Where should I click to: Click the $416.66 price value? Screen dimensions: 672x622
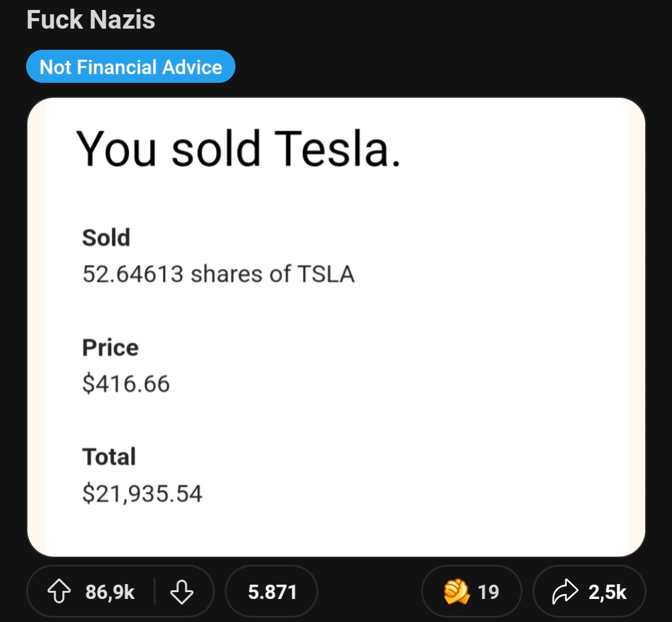126,383
